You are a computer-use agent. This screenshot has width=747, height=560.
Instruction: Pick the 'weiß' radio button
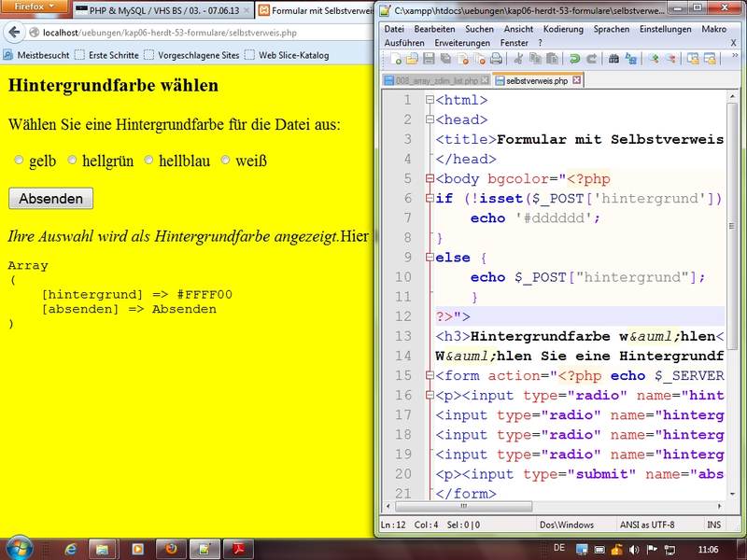pyautogui.click(x=225, y=161)
